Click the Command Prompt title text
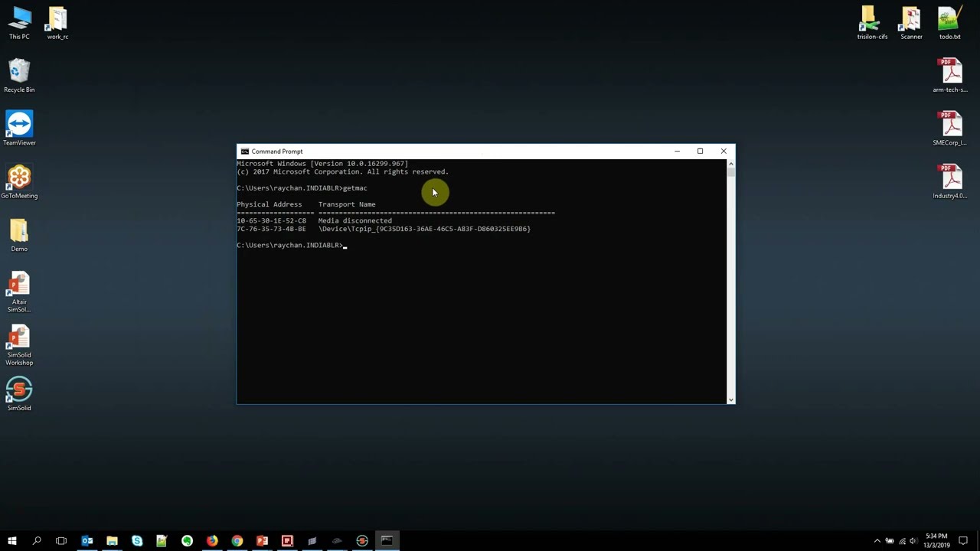This screenshot has width=980, height=551. [x=277, y=152]
